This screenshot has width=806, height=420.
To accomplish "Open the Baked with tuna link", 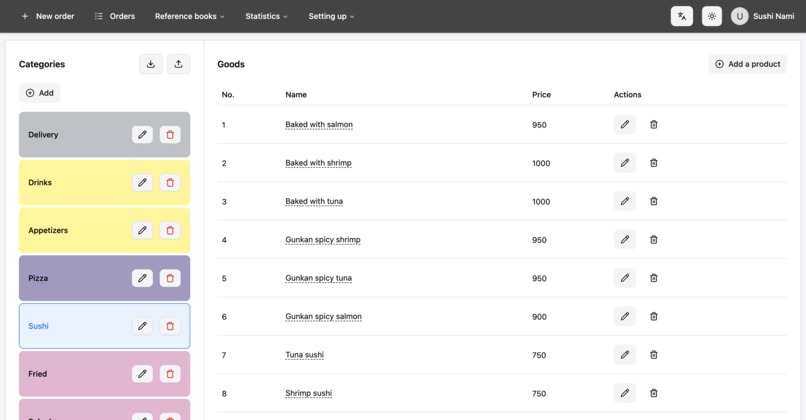I will 314,201.
